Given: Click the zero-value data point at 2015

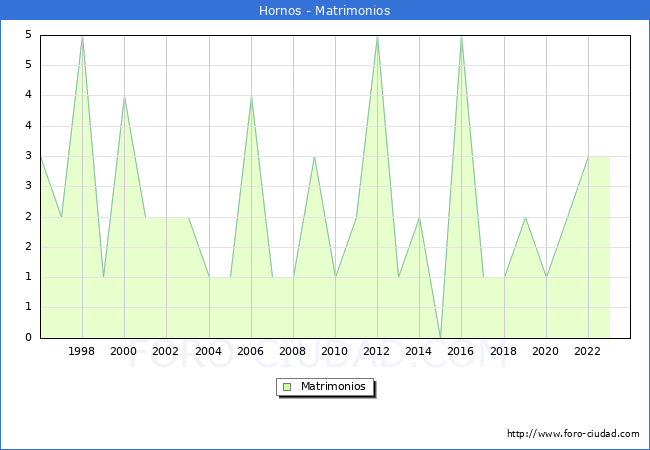Looking at the screenshot, I should (440, 337).
